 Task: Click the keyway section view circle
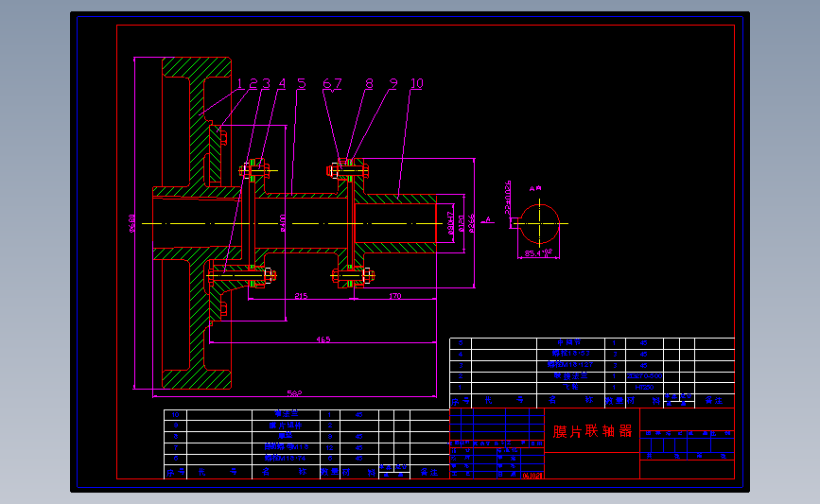click(540, 224)
